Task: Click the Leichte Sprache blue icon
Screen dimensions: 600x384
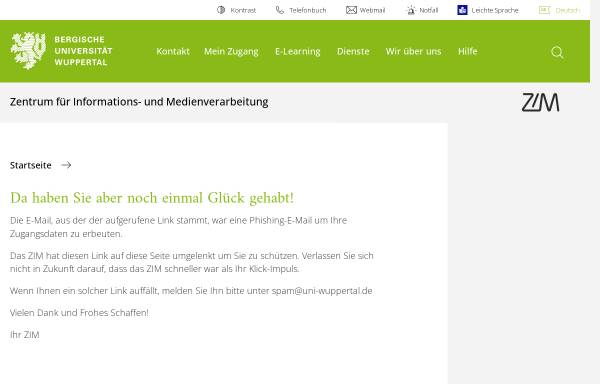Action: 462,10
